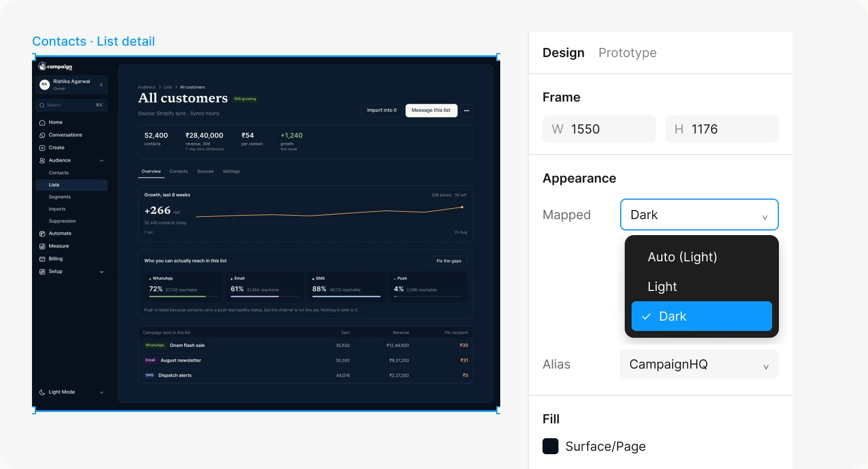Open the Light Mode chevron menu
Viewport: 868px width, 469px height.
click(102, 393)
